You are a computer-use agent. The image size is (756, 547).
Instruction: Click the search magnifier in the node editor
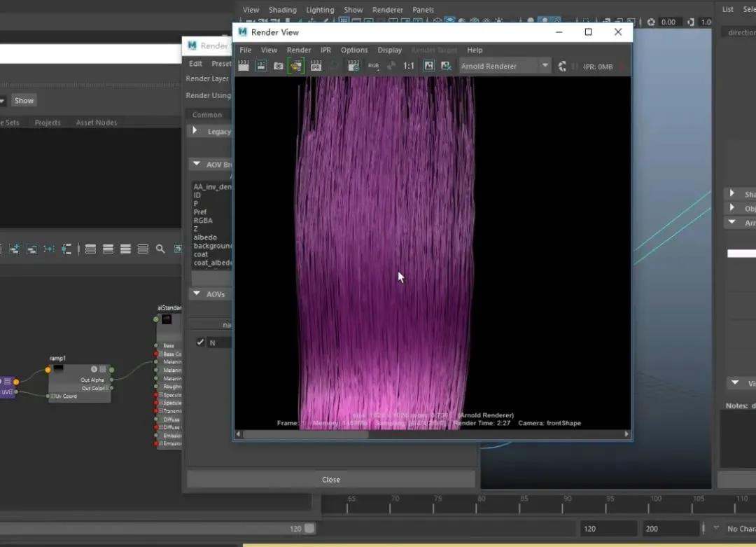[160, 249]
